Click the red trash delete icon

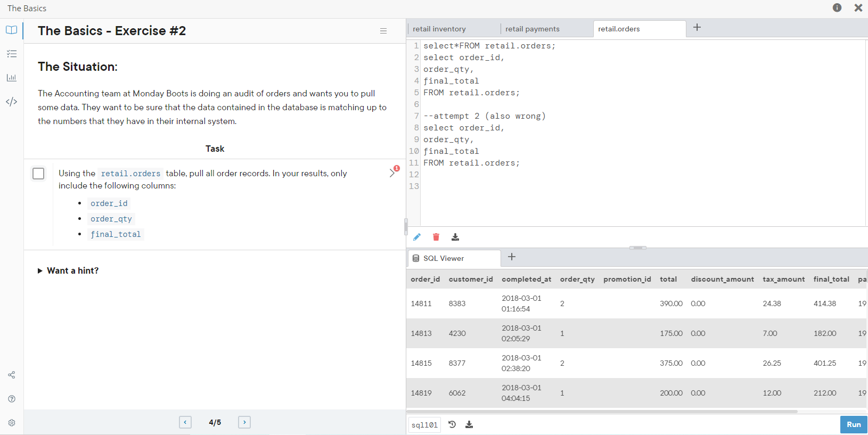click(436, 237)
